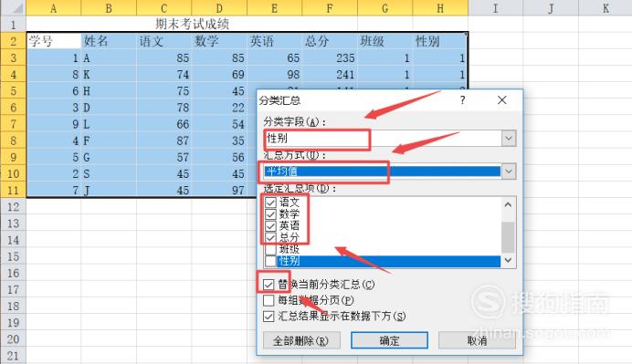Screen dimensions: 632x364
Task: Click the 总分 header cell in sheet
Action: 330,41
